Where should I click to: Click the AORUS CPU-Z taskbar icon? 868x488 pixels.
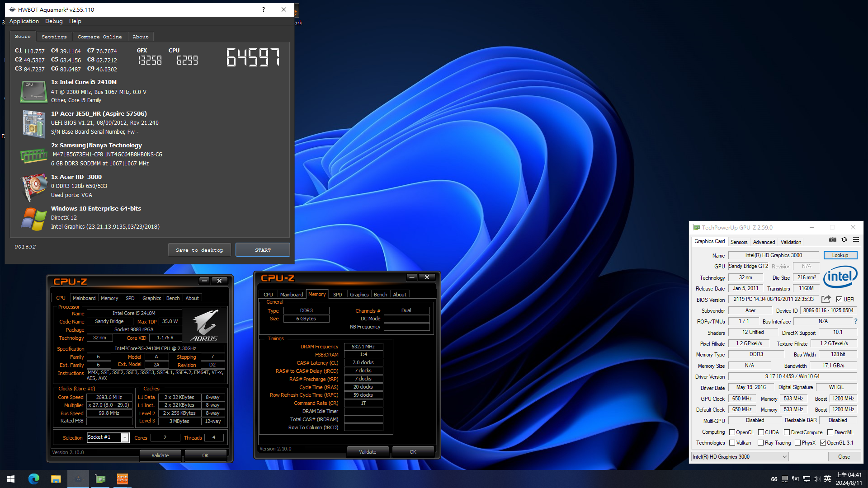click(123, 479)
